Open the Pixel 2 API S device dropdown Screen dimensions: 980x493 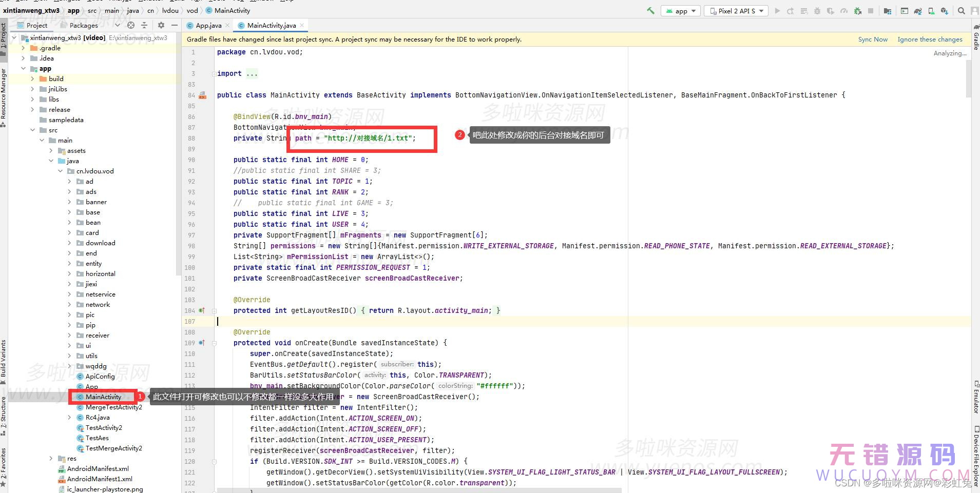[x=736, y=11]
